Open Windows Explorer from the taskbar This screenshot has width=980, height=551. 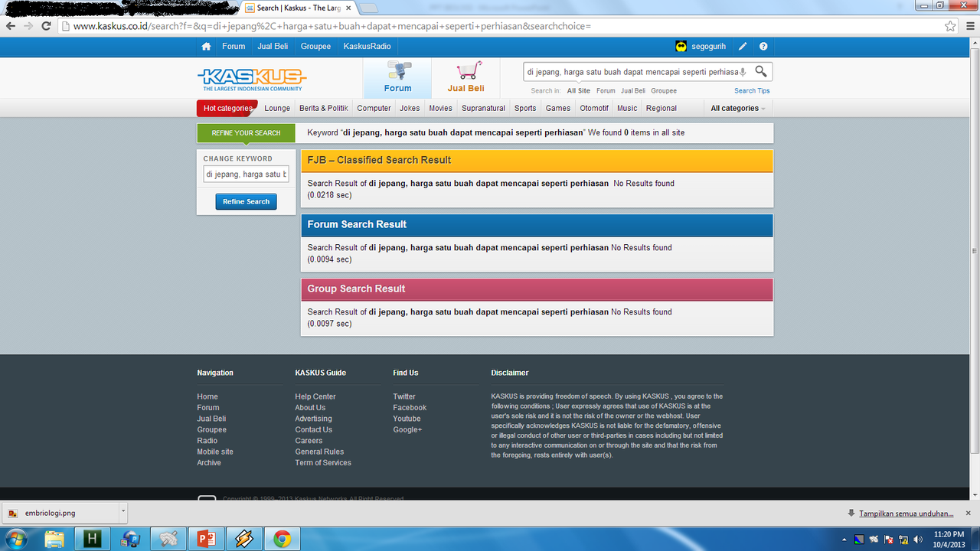pos(54,539)
